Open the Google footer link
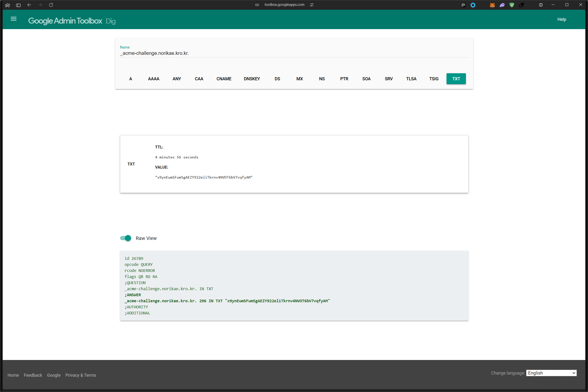 click(x=54, y=375)
